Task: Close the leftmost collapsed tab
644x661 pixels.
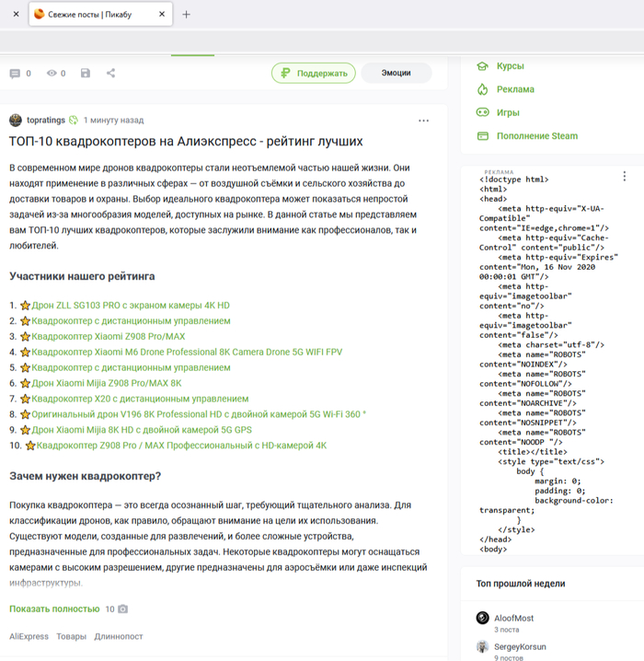Action: click(16, 14)
